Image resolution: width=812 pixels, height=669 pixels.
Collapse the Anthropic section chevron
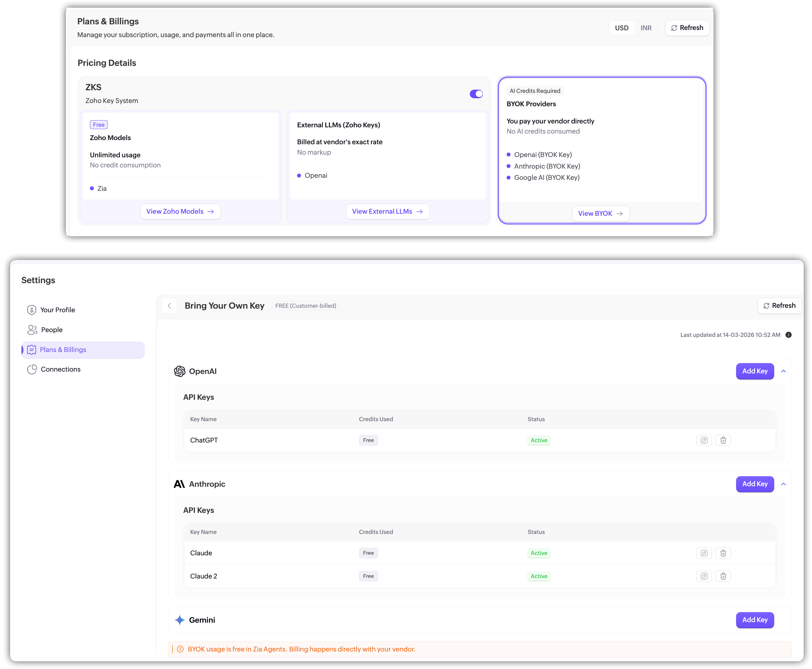(784, 484)
